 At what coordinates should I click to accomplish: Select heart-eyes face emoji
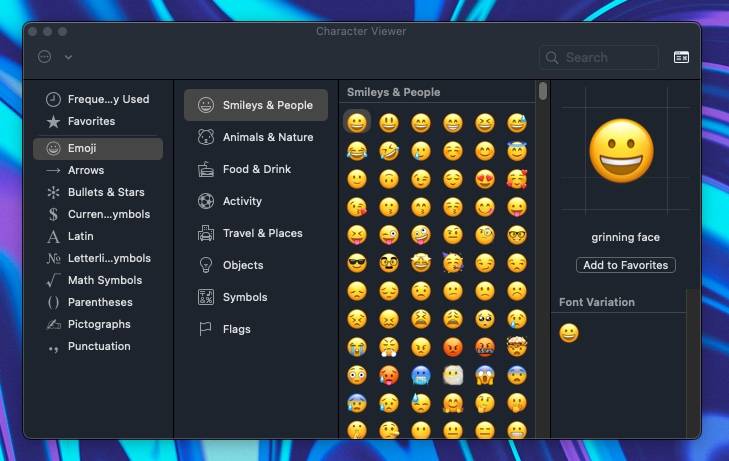pos(484,179)
